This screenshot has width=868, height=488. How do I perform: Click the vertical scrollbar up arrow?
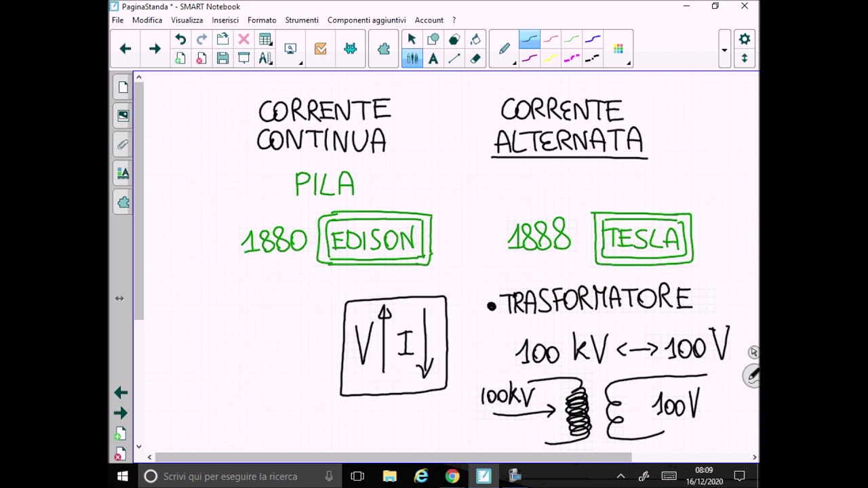[139, 77]
